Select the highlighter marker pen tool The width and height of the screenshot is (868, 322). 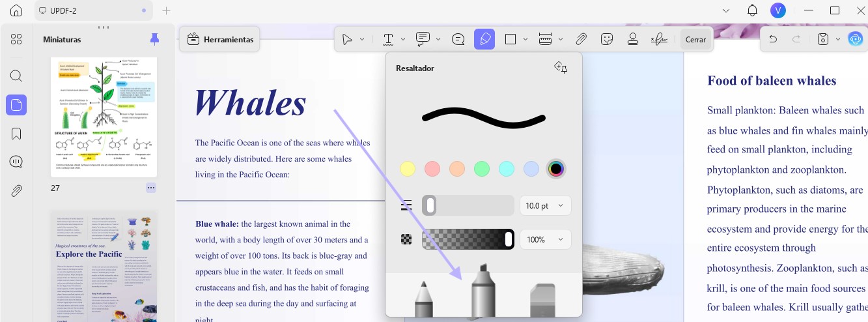[483, 291]
